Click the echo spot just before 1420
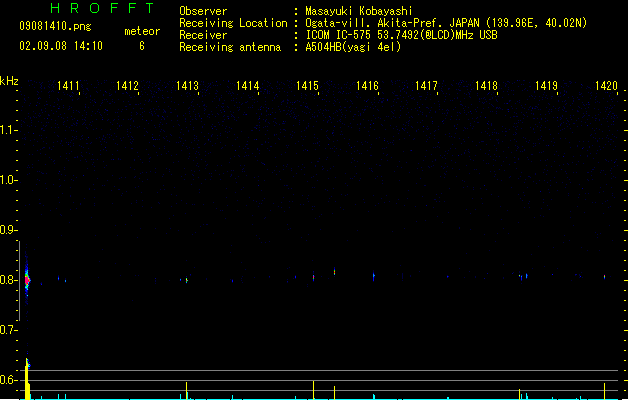Image resolution: width=629 pixels, height=400 pixels. coord(605,276)
